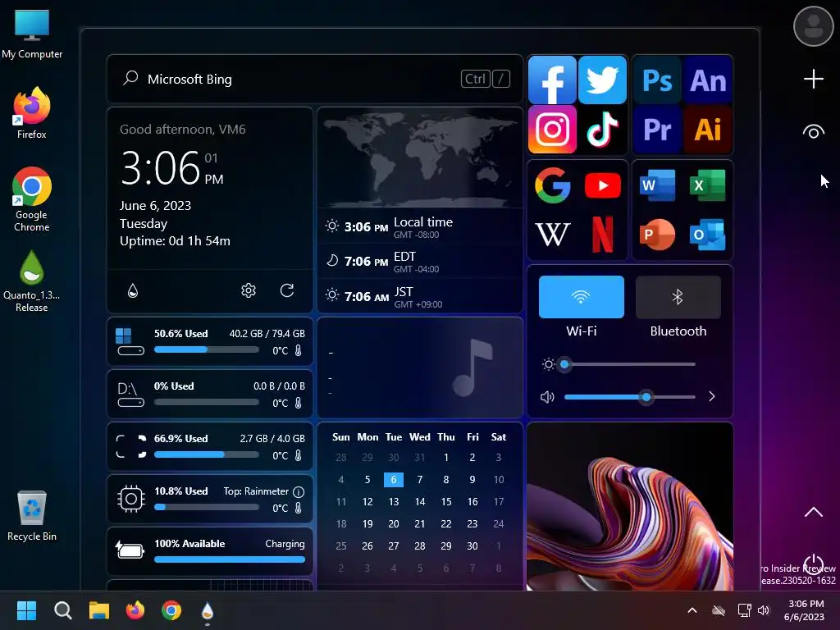Select the Google Chrome desktop shortcut

(32, 199)
